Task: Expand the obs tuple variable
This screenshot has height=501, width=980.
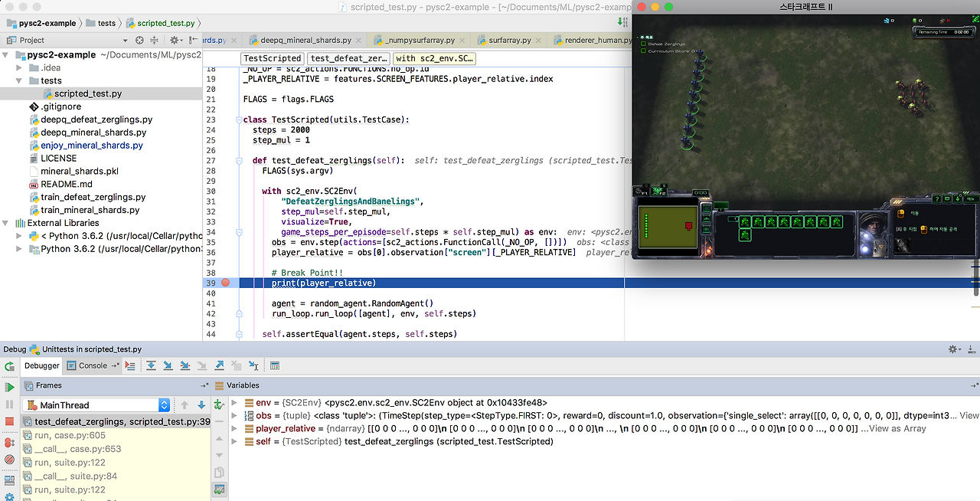Action: coord(235,415)
